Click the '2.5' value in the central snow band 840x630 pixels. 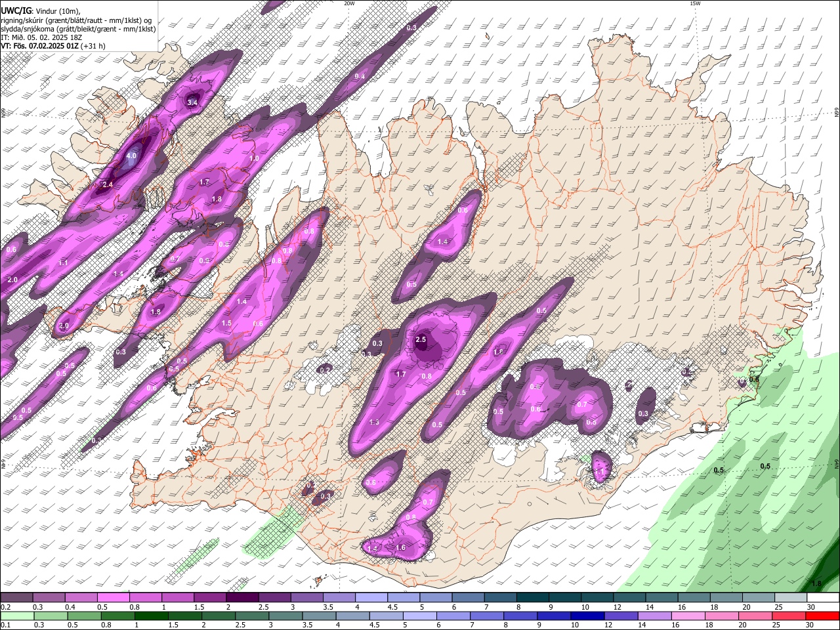tap(421, 340)
